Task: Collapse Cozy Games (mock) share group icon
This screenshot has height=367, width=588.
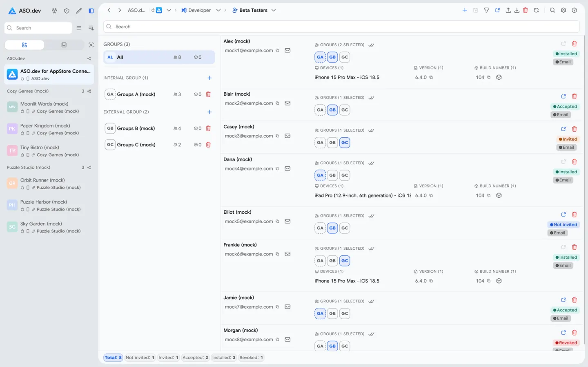Action: (x=89, y=91)
